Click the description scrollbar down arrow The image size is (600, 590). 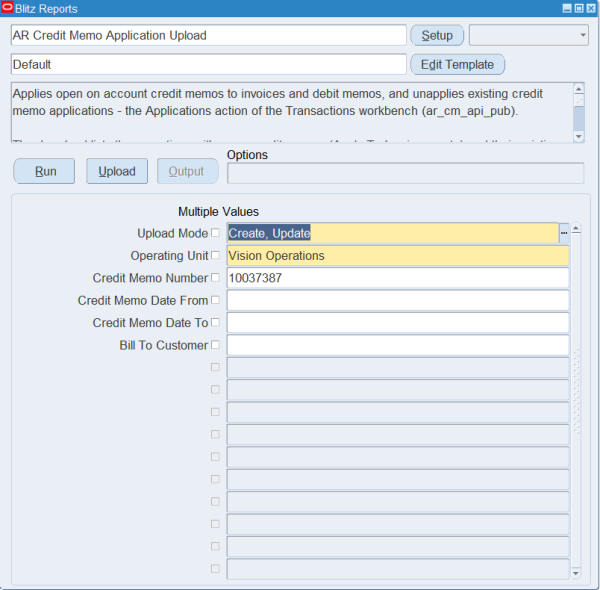579,137
